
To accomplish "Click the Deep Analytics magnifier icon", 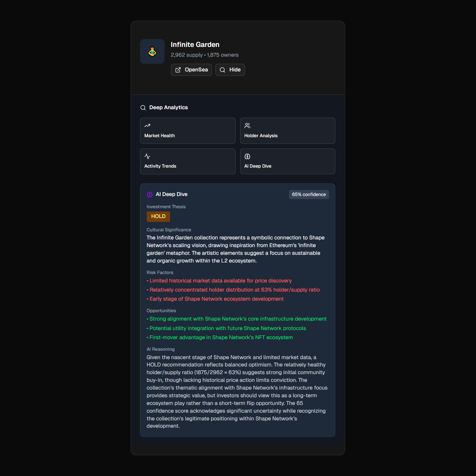I will click(x=143, y=107).
